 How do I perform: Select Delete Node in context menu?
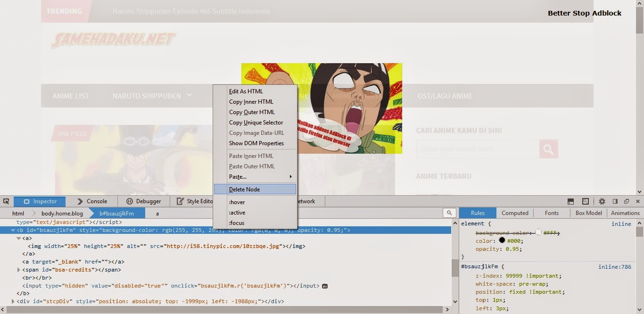[255, 190]
